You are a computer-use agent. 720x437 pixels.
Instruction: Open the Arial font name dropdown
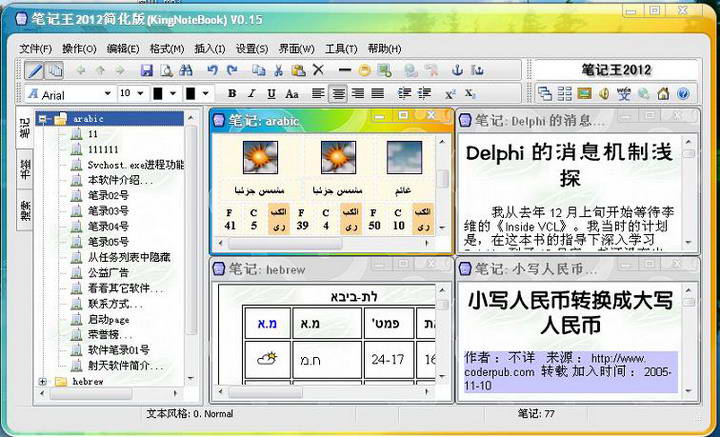(107, 94)
